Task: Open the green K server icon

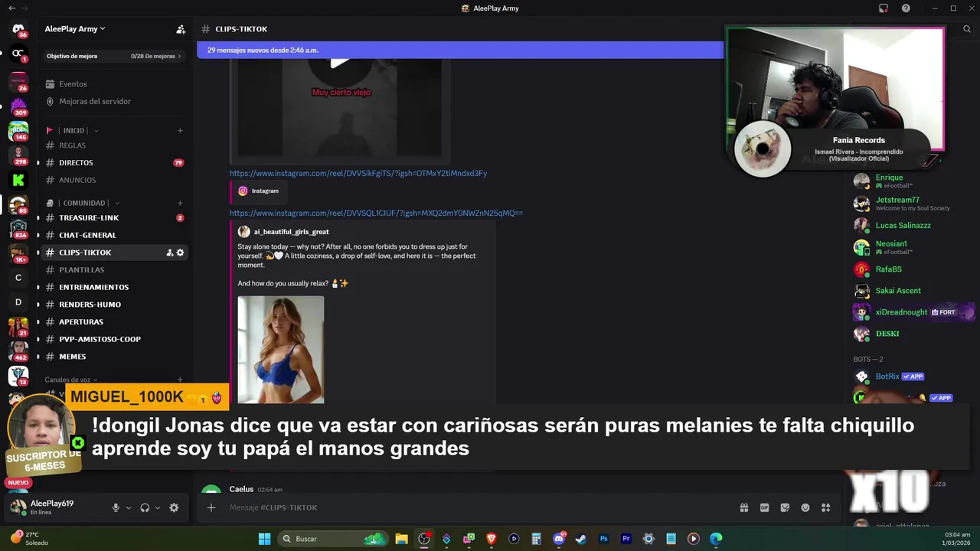Action: tap(18, 180)
